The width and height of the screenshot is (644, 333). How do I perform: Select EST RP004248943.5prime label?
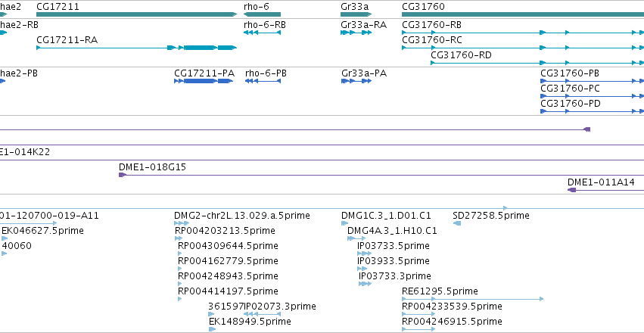coord(228,276)
